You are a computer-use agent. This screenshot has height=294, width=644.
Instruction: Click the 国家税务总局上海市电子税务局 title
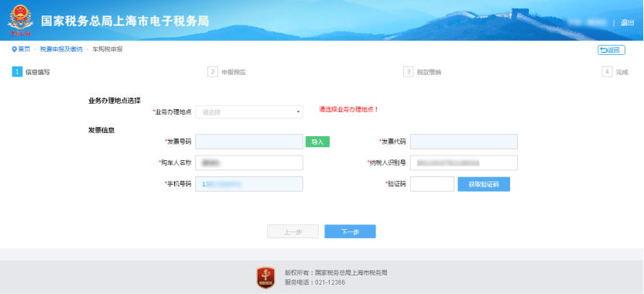(125, 22)
